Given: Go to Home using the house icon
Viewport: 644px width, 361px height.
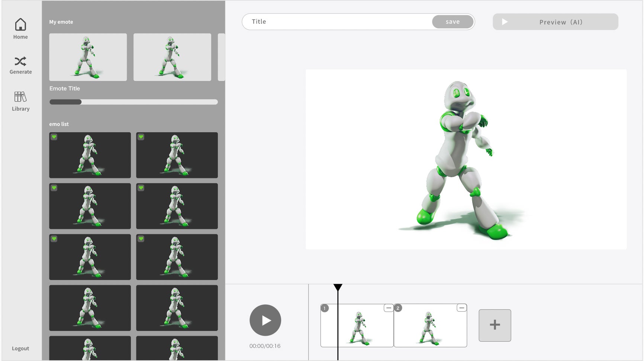Looking at the screenshot, I should click(20, 25).
